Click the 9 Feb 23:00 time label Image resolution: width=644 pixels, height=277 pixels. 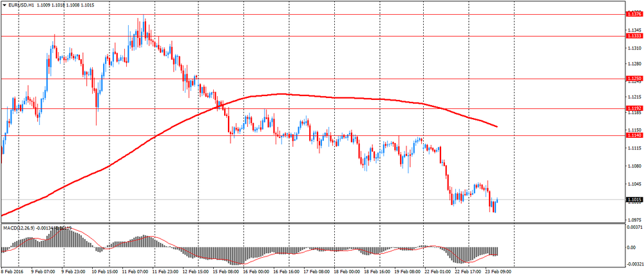75,272
